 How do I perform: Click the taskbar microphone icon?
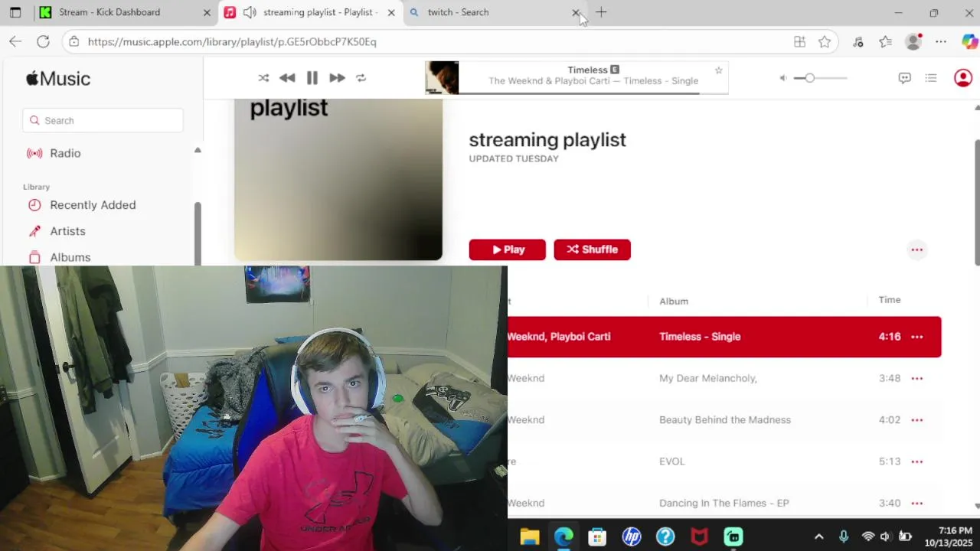(x=844, y=536)
